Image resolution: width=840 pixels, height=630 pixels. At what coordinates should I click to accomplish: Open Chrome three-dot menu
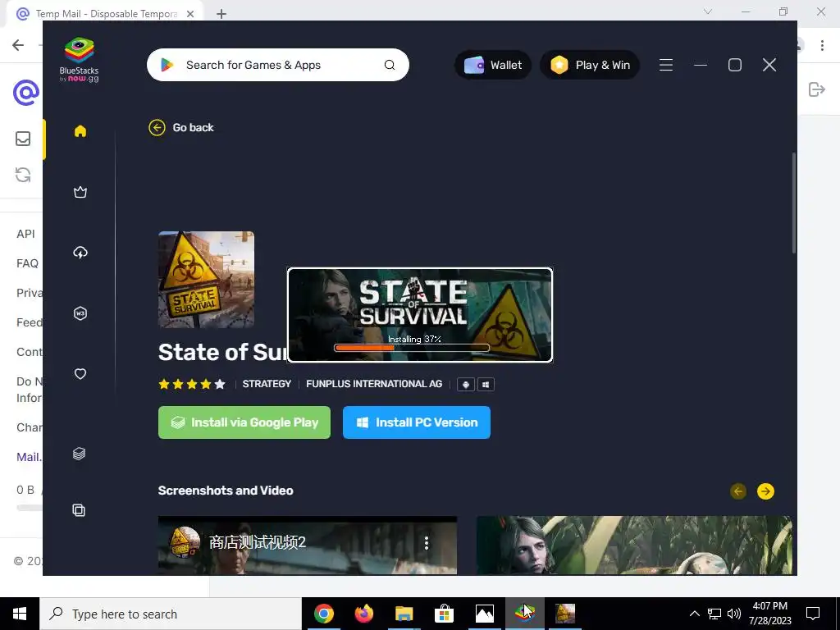tap(822, 45)
